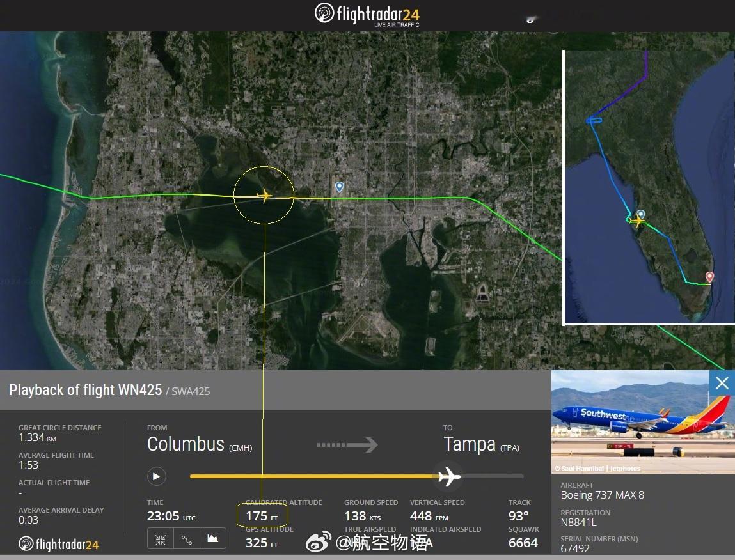
Task: Select the track value 93°
Action: pos(518,516)
